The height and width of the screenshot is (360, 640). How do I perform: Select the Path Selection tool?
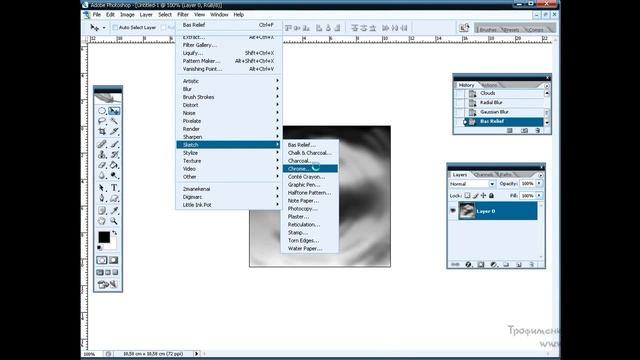[102, 188]
